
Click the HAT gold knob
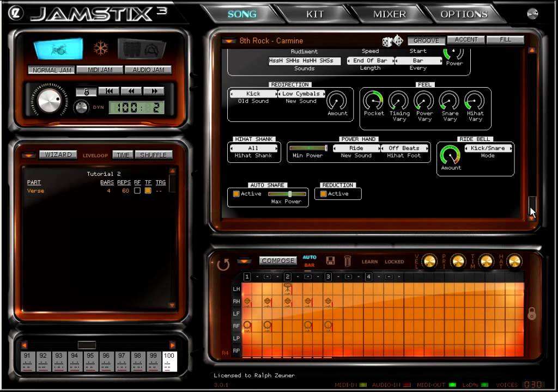coord(514,261)
